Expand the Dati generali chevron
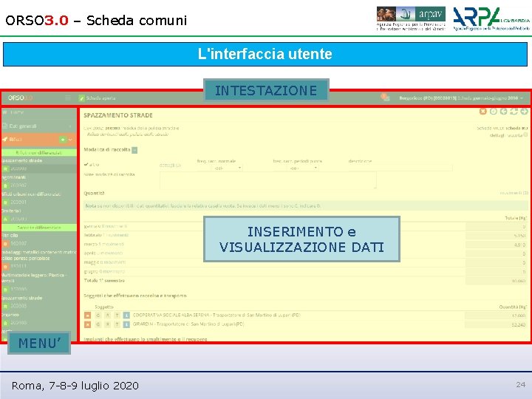The width and height of the screenshot is (532, 399). pos(70,126)
